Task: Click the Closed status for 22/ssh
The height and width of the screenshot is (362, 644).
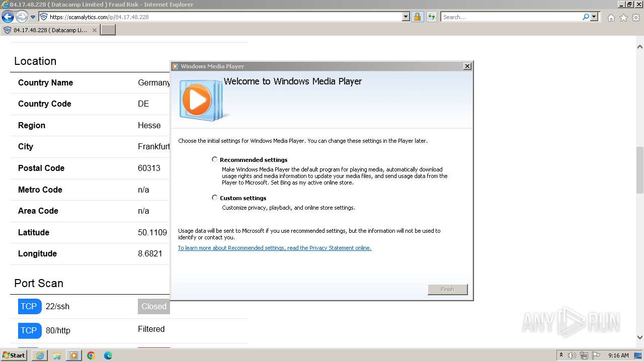Action: pos(153,306)
